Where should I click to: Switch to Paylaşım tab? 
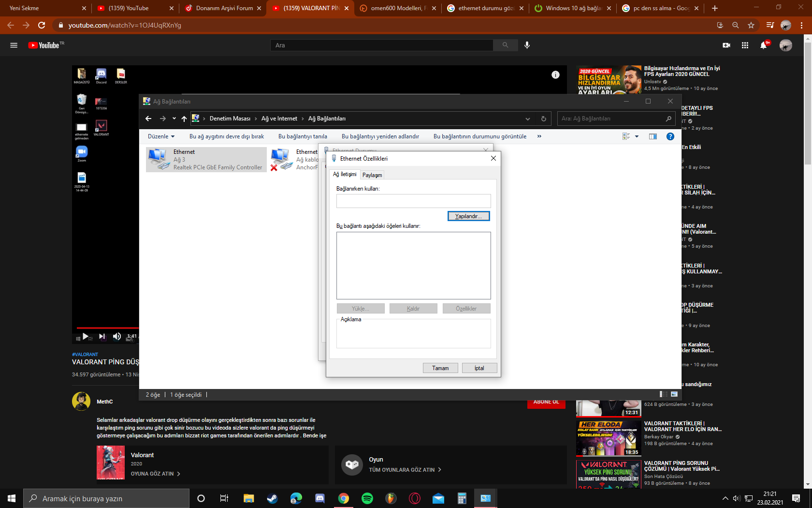click(372, 175)
